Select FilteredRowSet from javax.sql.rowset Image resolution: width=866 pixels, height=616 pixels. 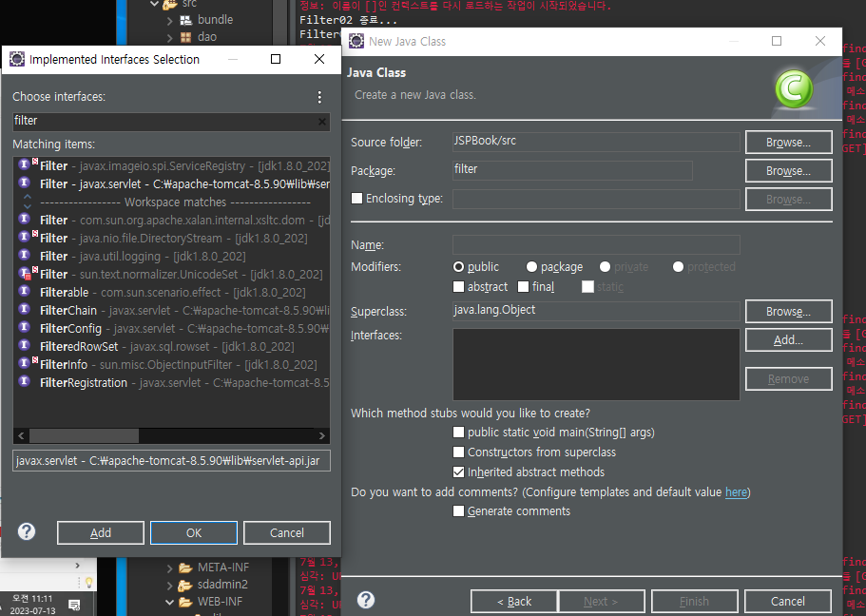point(171,346)
